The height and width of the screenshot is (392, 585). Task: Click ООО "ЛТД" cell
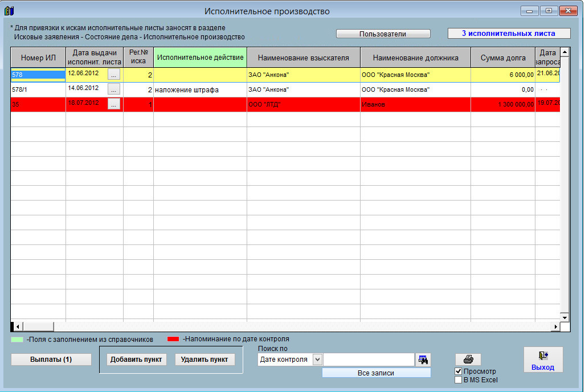(x=304, y=104)
